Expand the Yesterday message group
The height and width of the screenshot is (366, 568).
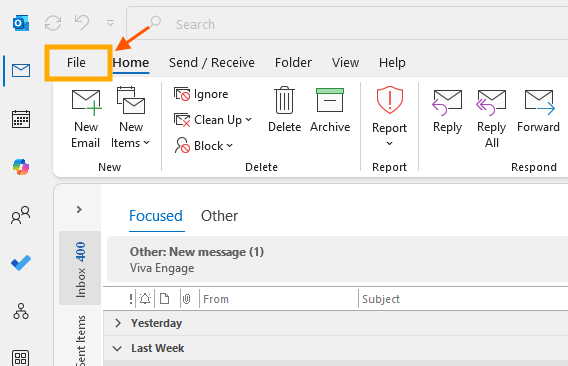pyautogui.click(x=118, y=323)
